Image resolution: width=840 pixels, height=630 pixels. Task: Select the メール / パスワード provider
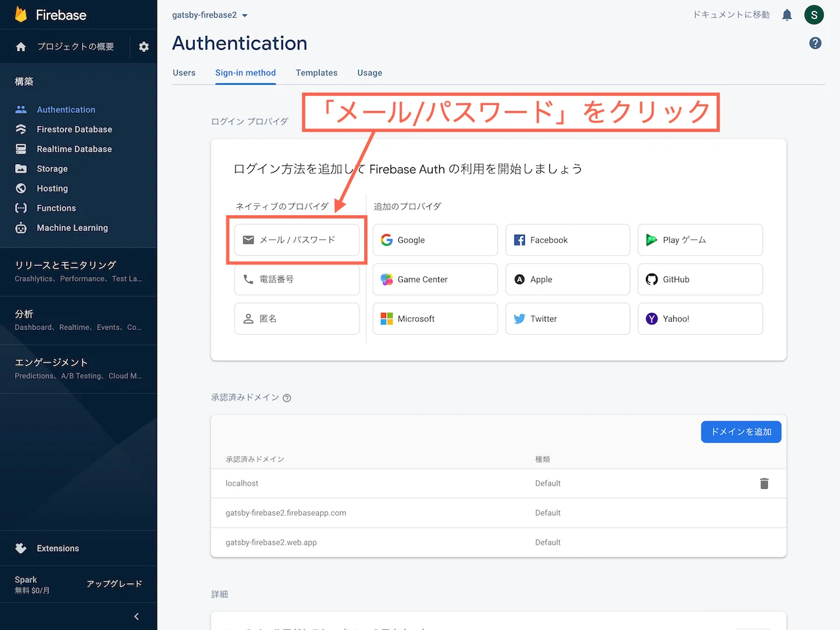[x=297, y=240]
